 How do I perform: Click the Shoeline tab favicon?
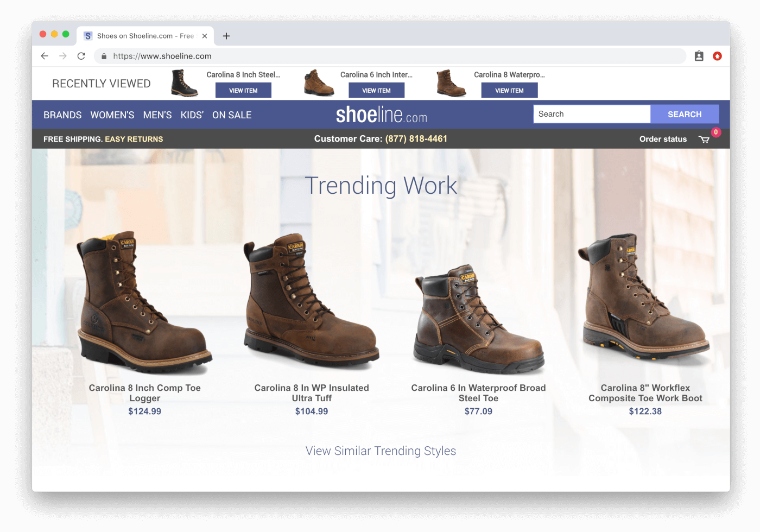tap(88, 36)
